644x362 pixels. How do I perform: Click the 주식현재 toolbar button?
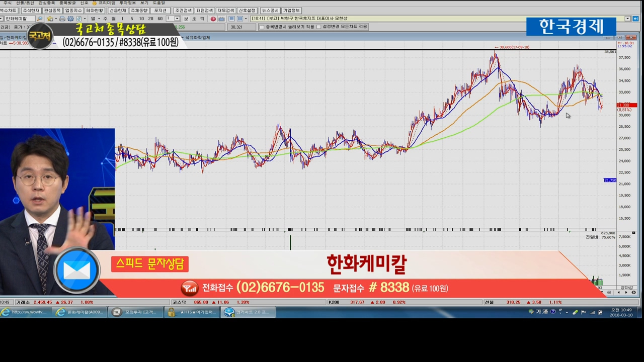click(31, 11)
